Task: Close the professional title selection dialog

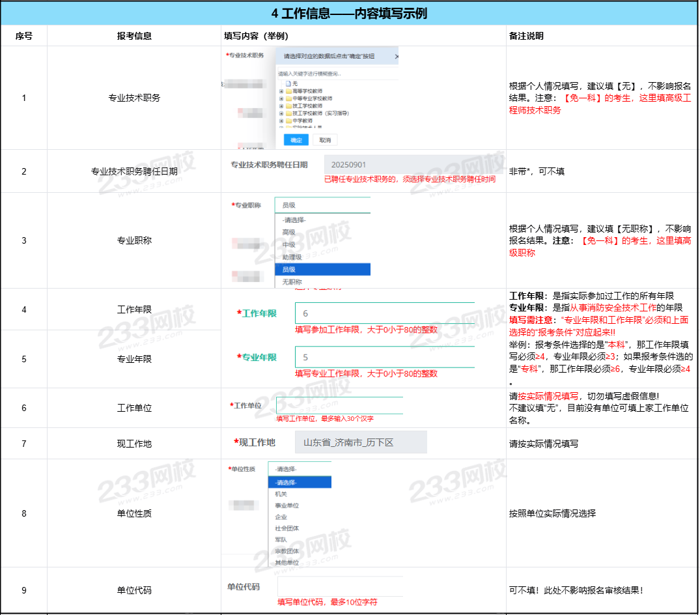Action: point(397,57)
